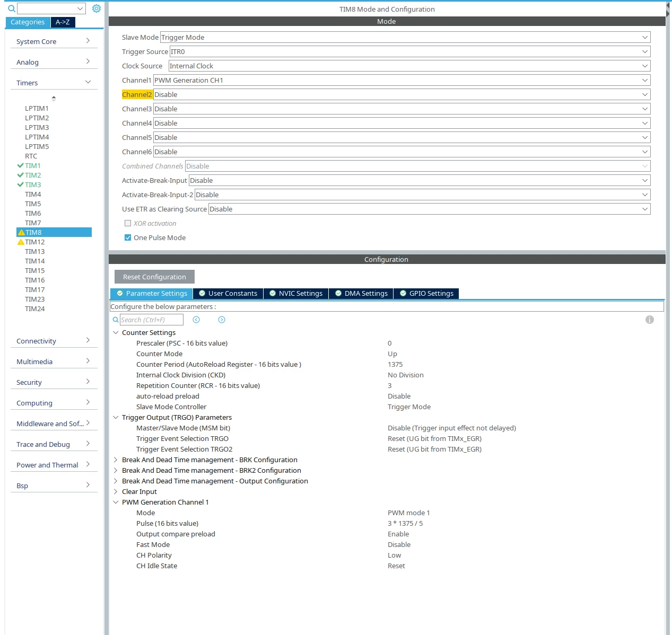Switch to the Parameter Settings tab
672x635 pixels.
pyautogui.click(x=152, y=293)
